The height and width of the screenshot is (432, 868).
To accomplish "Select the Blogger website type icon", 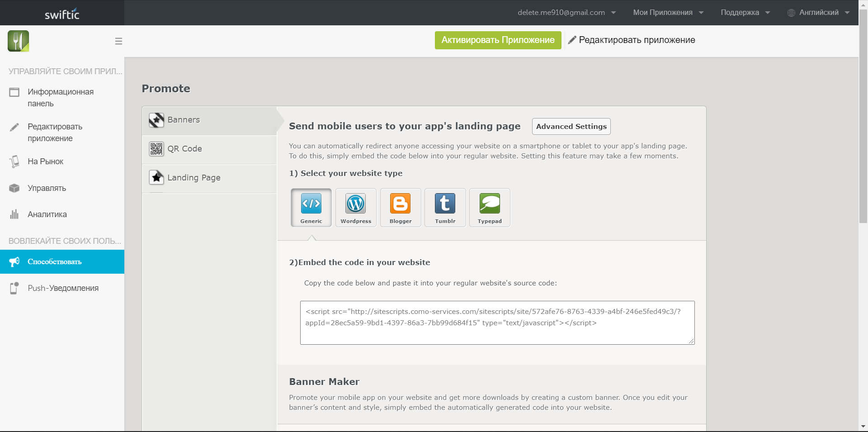I will tap(401, 208).
